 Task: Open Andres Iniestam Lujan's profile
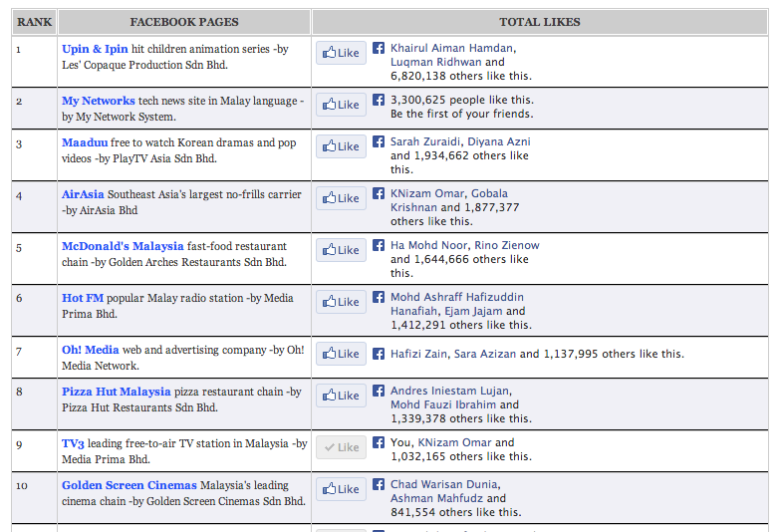point(449,391)
